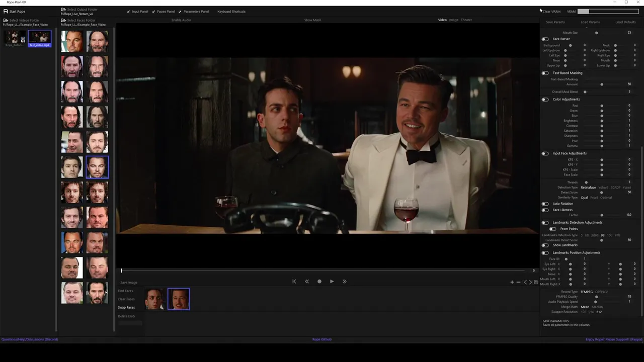
Task: Click Load Params
Action: (x=590, y=22)
